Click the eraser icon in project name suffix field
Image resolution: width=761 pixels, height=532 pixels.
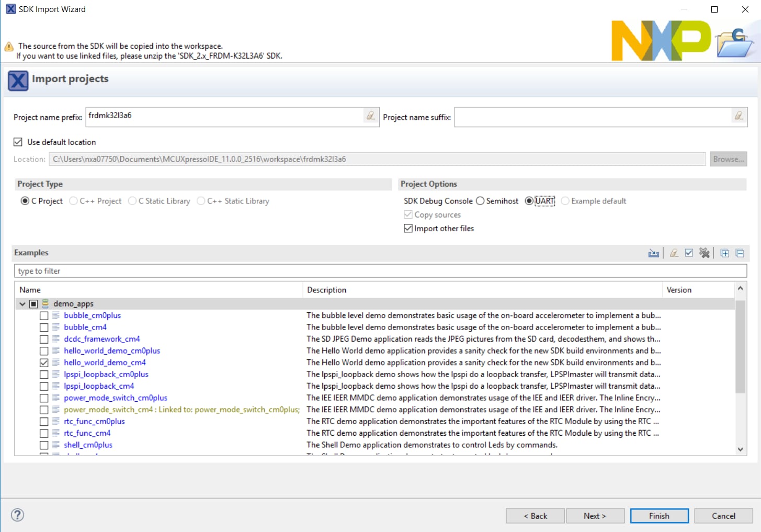pos(739,116)
